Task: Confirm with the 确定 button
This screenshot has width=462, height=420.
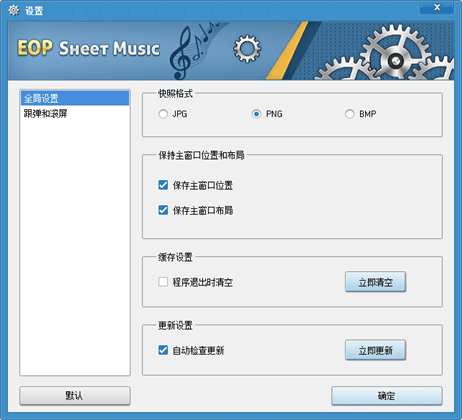Action: [387, 396]
